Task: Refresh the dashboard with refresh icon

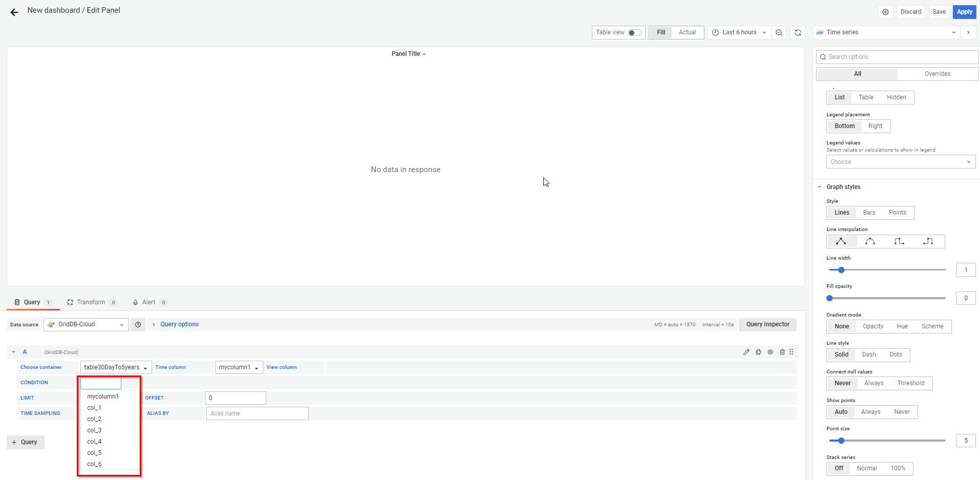Action: click(798, 32)
